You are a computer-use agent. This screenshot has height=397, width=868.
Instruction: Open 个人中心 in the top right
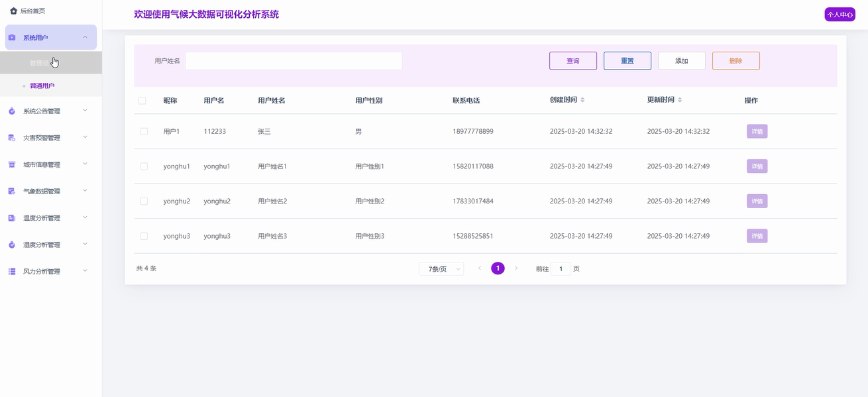(x=840, y=15)
